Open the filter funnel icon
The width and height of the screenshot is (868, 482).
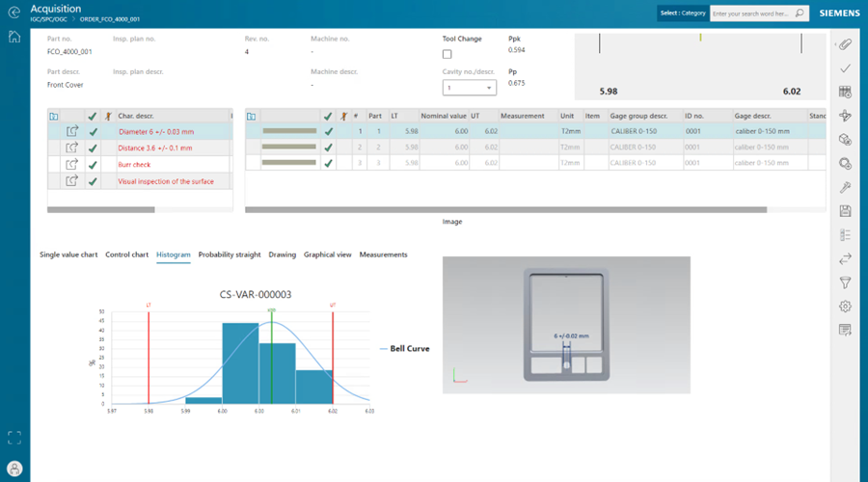tap(845, 282)
